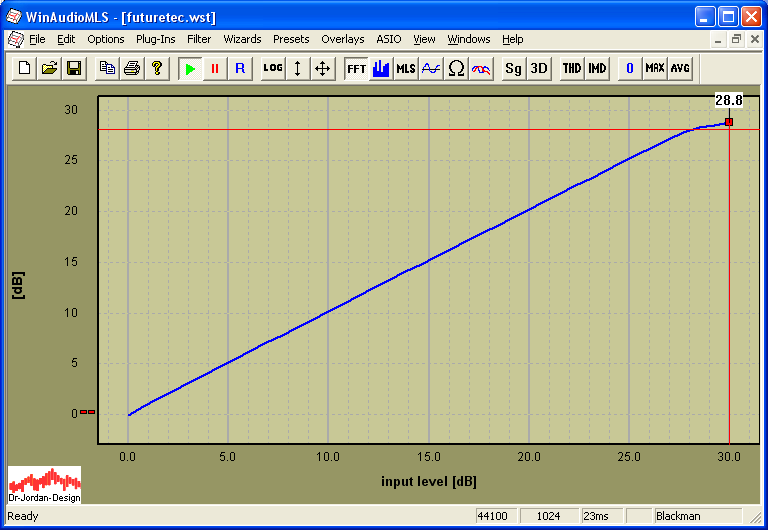Open the Overlays menu
The height and width of the screenshot is (530, 768).
(343, 39)
